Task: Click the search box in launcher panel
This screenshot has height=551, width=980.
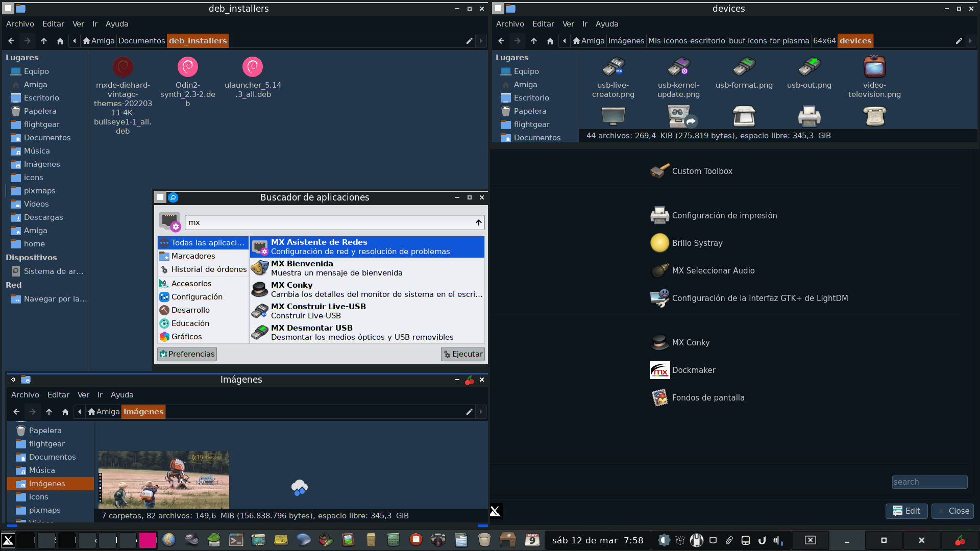Action: click(x=929, y=482)
